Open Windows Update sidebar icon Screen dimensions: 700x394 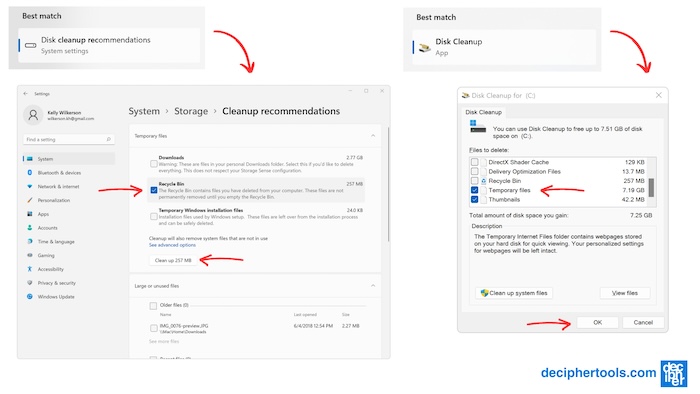tap(30, 297)
